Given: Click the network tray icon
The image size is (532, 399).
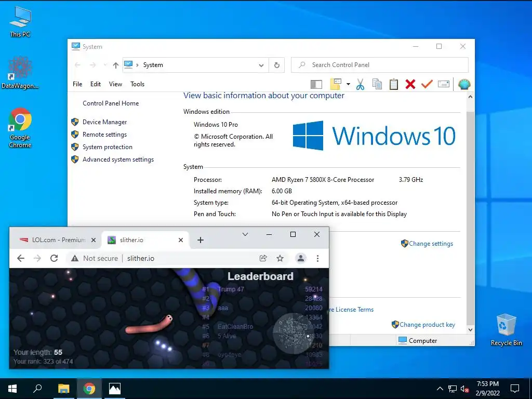Looking at the screenshot, I should pos(453,389).
